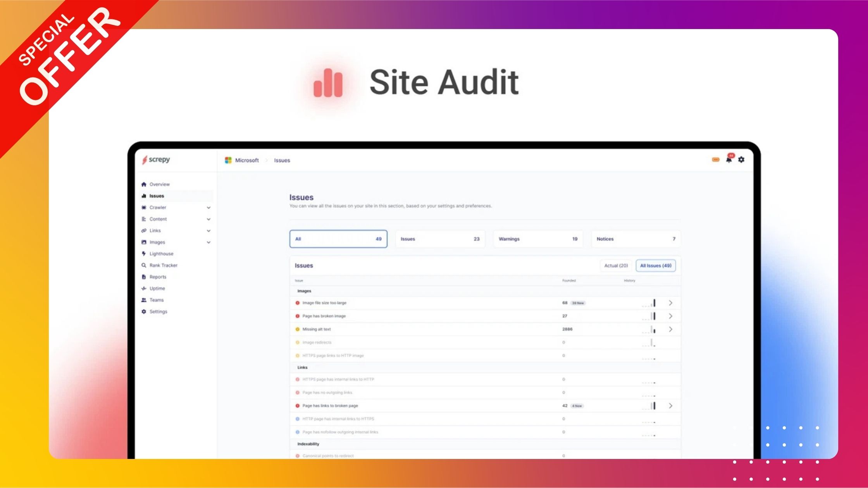Viewport: 868px width, 488px height.
Task: Click the orange badge icon beside bell
Action: click(716, 160)
